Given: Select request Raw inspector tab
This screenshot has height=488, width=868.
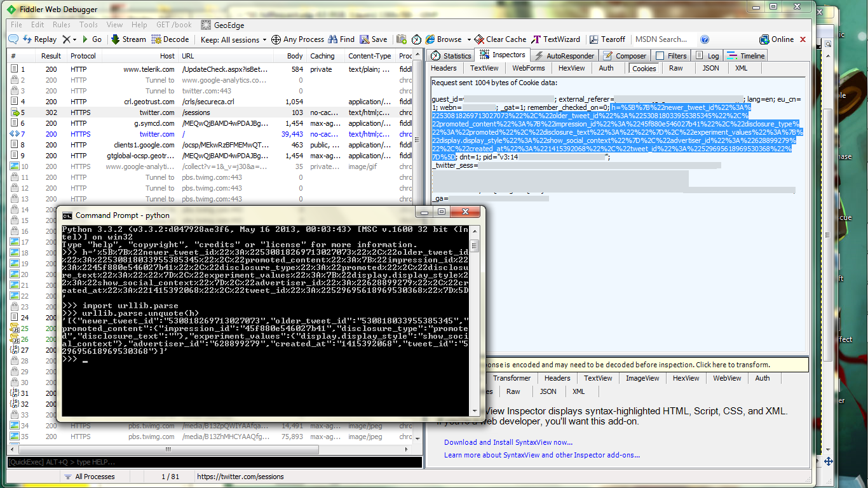Looking at the screenshot, I should (x=676, y=68).
